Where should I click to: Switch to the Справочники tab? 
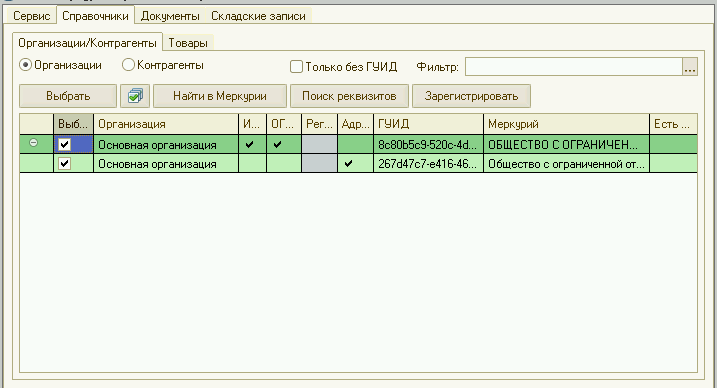[x=95, y=16]
